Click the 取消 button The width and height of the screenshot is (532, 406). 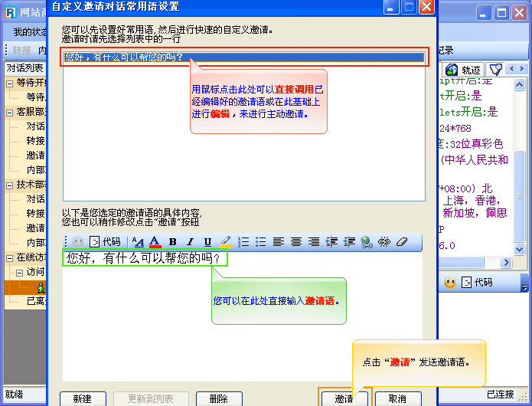coord(397,398)
